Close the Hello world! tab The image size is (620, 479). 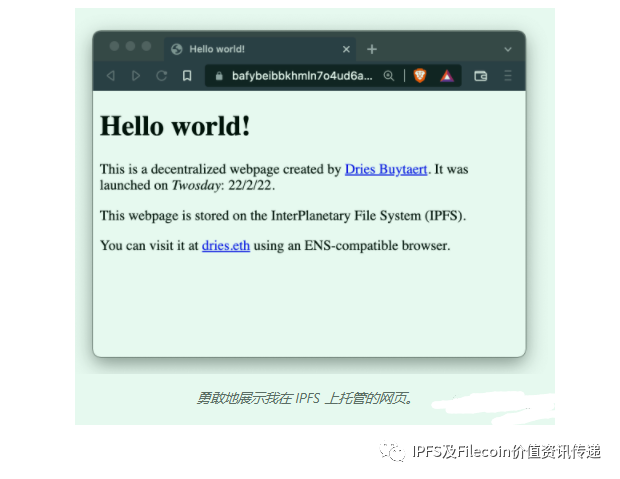[x=346, y=49]
